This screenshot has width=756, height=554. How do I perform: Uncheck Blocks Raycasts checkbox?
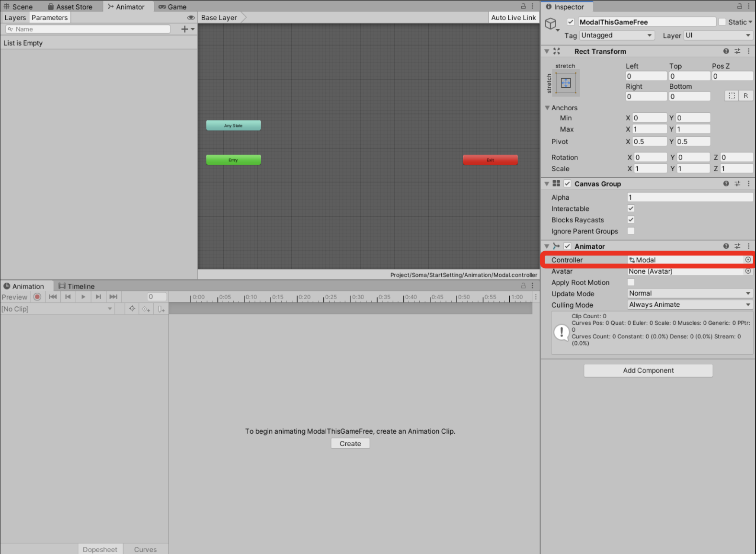[631, 219]
